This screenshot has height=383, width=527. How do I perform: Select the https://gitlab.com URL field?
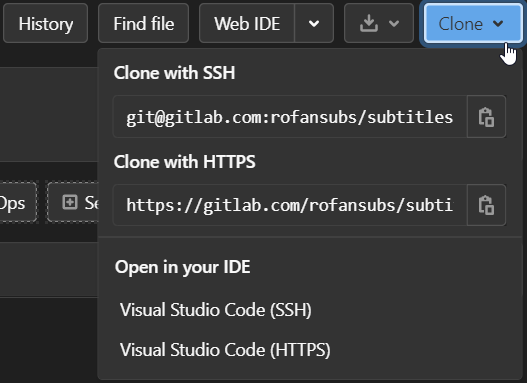pyautogui.click(x=290, y=205)
